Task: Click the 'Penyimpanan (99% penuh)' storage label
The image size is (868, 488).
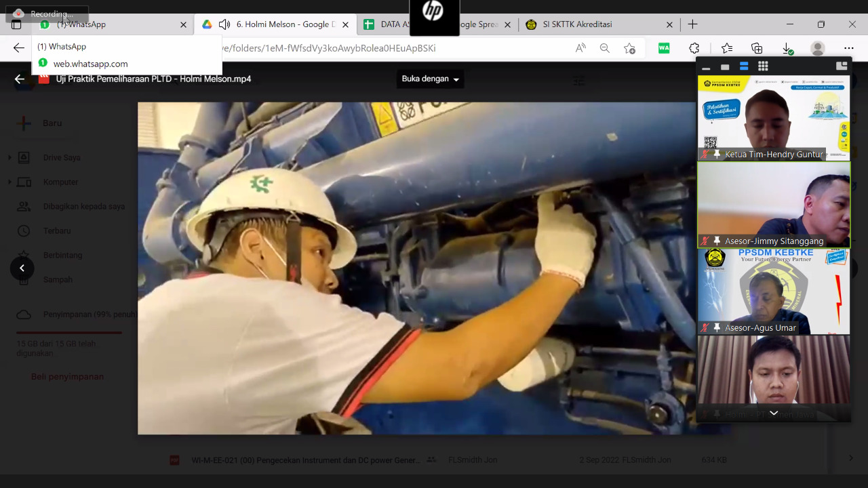Action: pyautogui.click(x=90, y=314)
